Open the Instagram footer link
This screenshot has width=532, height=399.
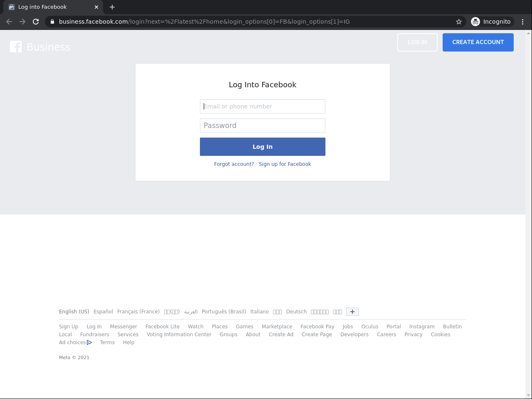coord(422,327)
